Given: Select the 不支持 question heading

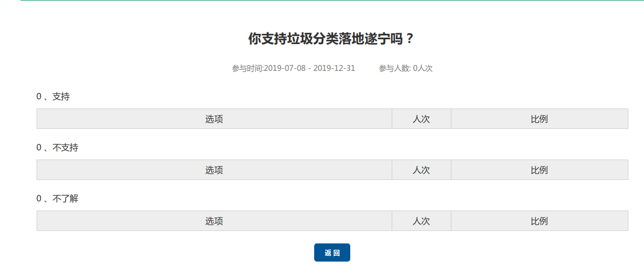Looking at the screenshot, I should coord(65,148).
